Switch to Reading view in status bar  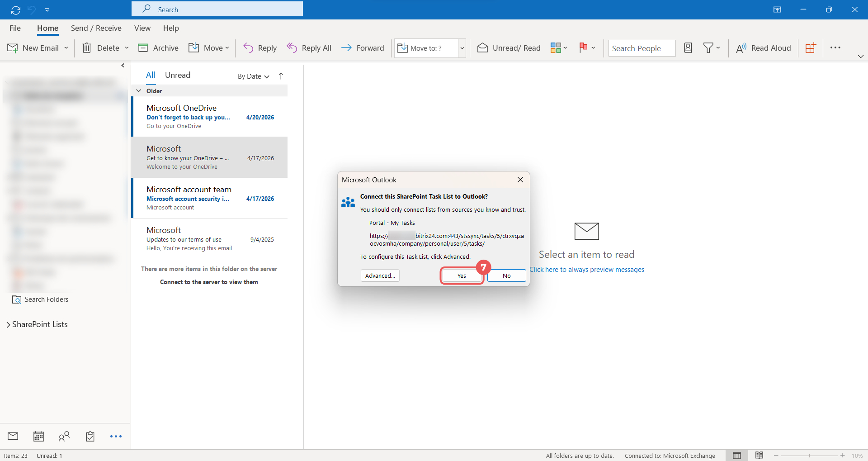[759, 456]
